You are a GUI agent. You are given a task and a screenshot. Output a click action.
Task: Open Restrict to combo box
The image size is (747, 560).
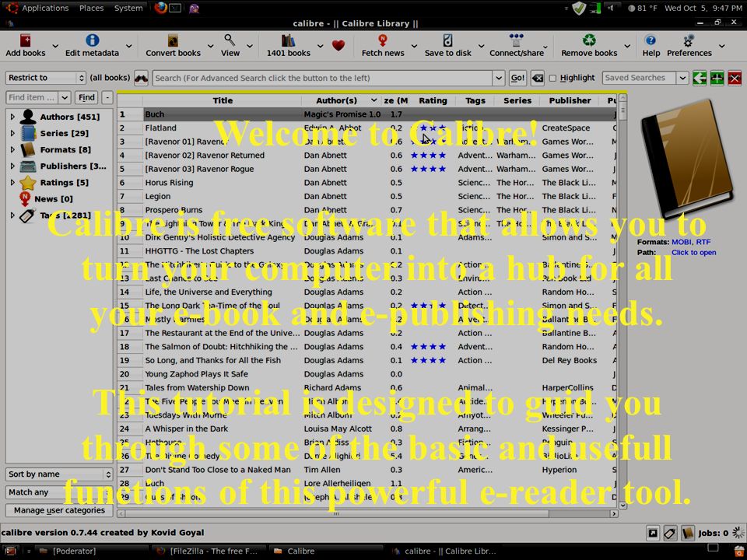46,78
